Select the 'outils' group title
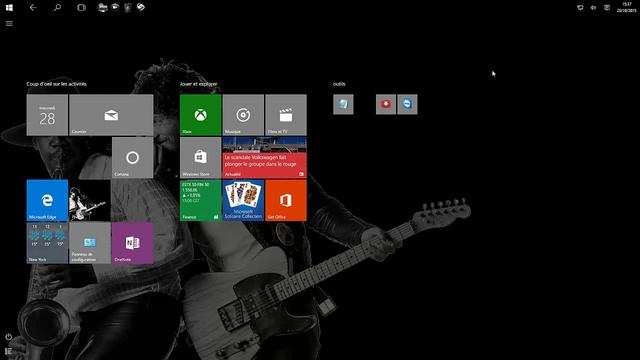640x360 pixels. [339, 84]
